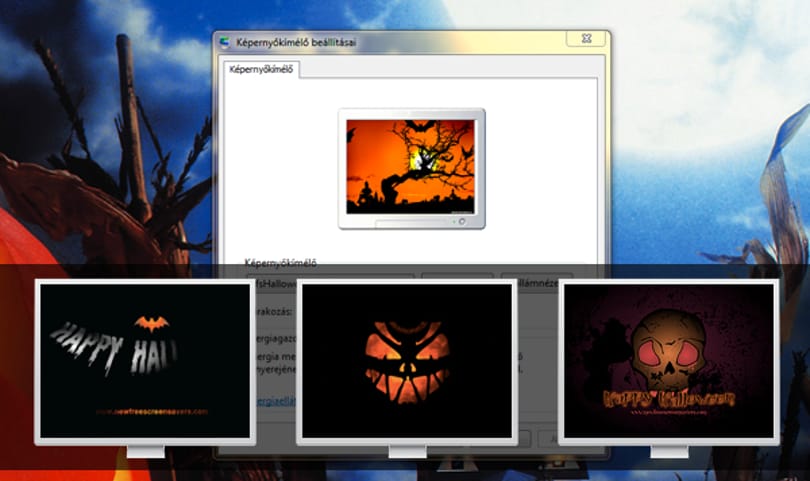Click the partially visible Villámnézet button
Image resolution: width=810 pixels, height=481 pixels.
point(537,283)
